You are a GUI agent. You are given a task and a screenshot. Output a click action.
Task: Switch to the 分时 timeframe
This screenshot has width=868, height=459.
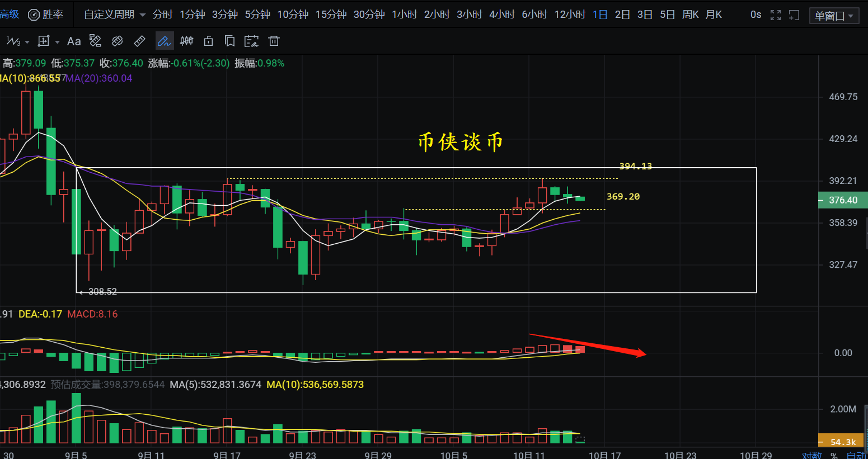tap(163, 15)
